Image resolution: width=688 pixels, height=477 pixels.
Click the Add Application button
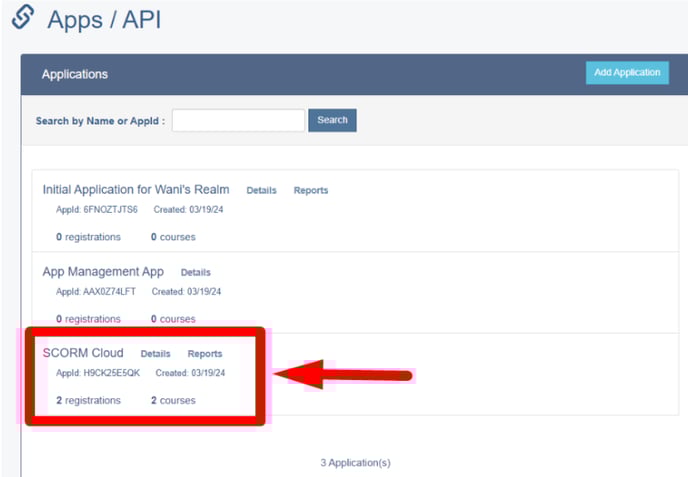[627, 72]
